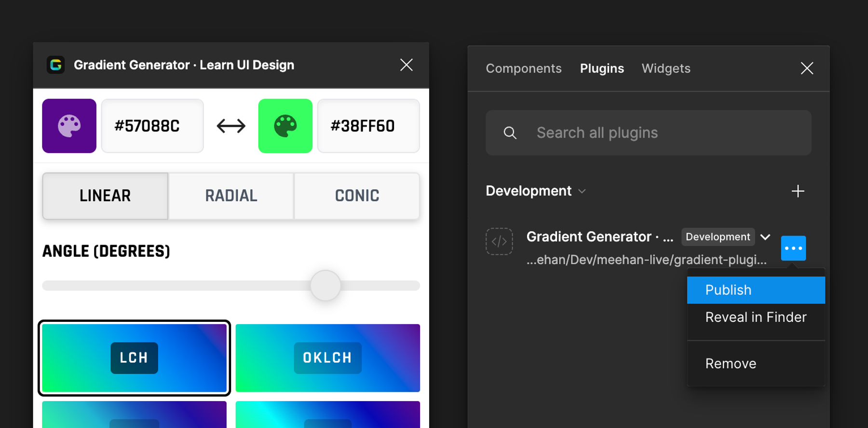Choose the OKLCH gradient preview
Image resolution: width=868 pixels, height=428 pixels.
[327, 358]
